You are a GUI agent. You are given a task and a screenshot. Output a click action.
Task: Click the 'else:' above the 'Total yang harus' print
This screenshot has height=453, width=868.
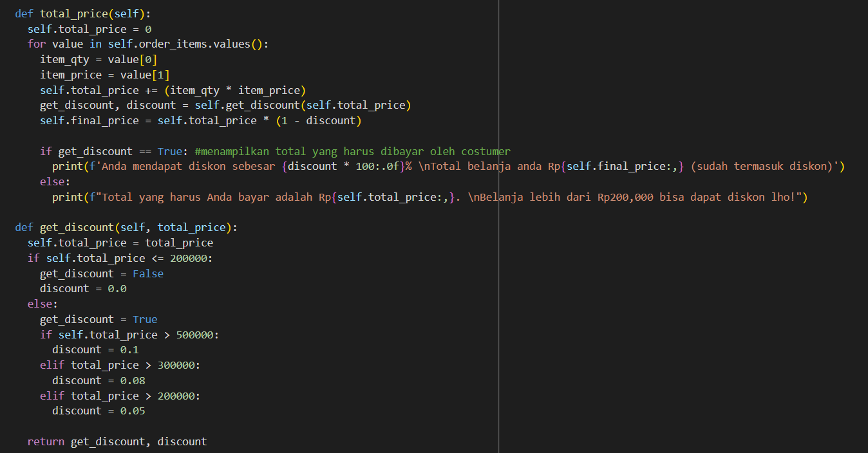tap(55, 181)
